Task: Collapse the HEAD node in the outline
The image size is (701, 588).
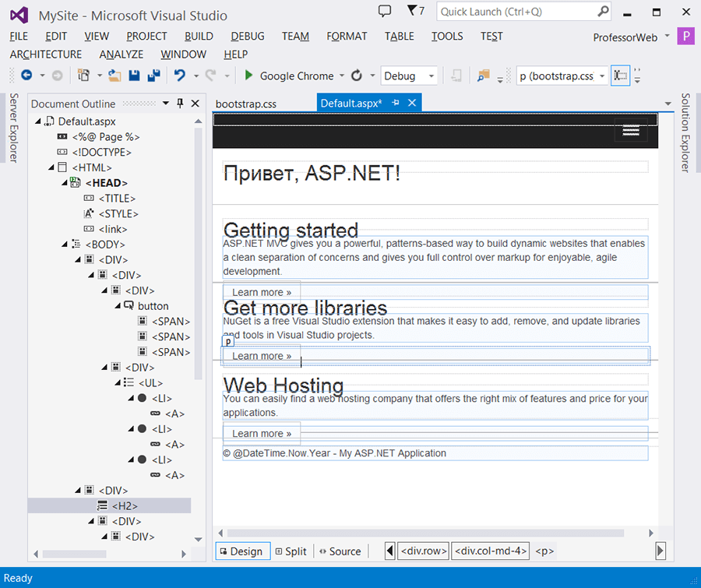Action: tap(65, 183)
